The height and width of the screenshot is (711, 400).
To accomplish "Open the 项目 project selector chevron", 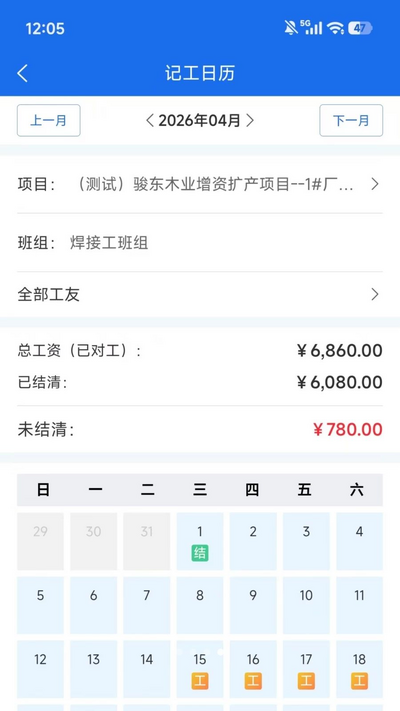I will 375,184.
